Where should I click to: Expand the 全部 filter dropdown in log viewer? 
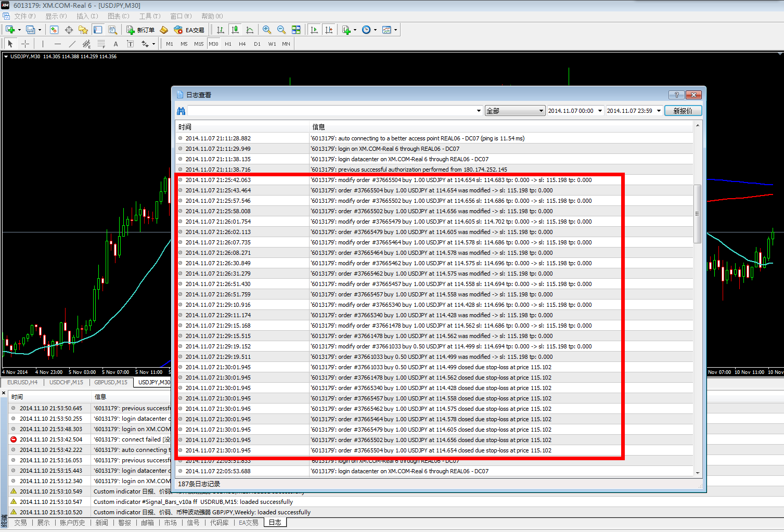[541, 111]
